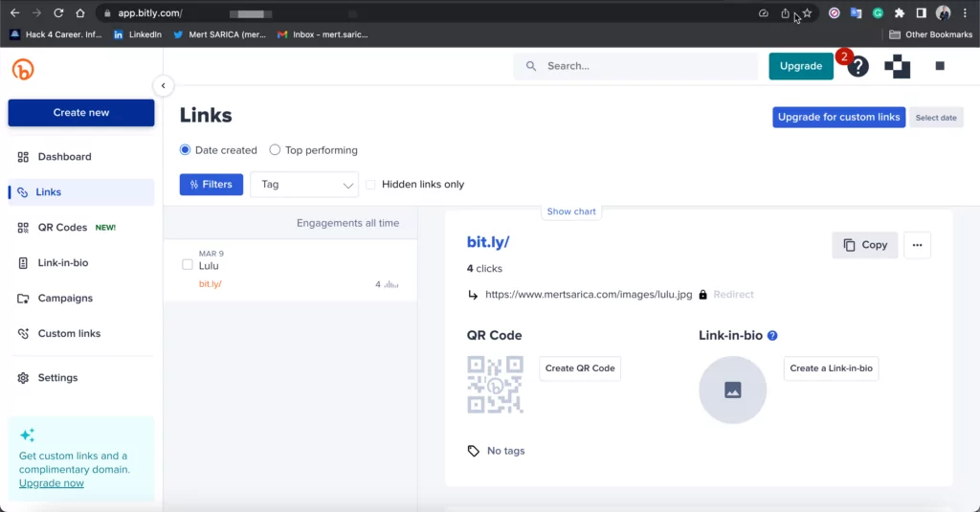Select the Date created radio button

tap(185, 150)
